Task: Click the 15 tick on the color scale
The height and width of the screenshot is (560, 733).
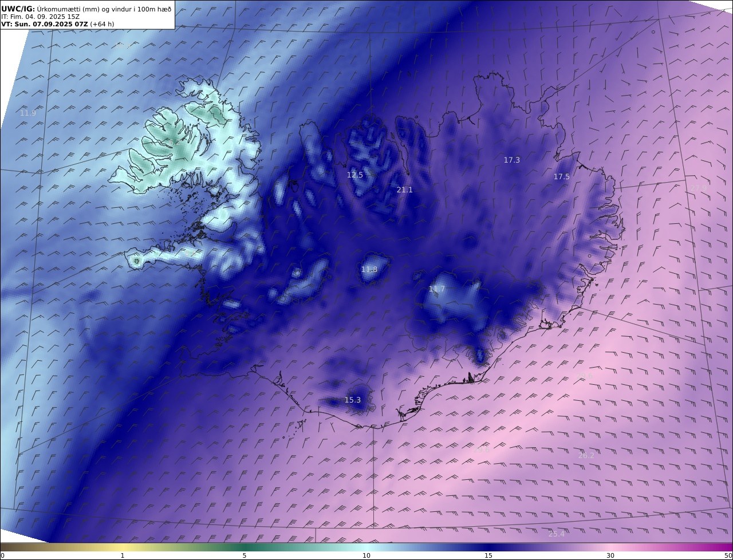Action: pos(488,555)
